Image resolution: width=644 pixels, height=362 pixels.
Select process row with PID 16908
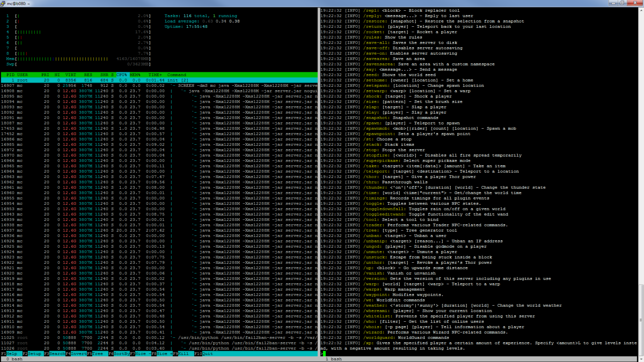click(159, 91)
